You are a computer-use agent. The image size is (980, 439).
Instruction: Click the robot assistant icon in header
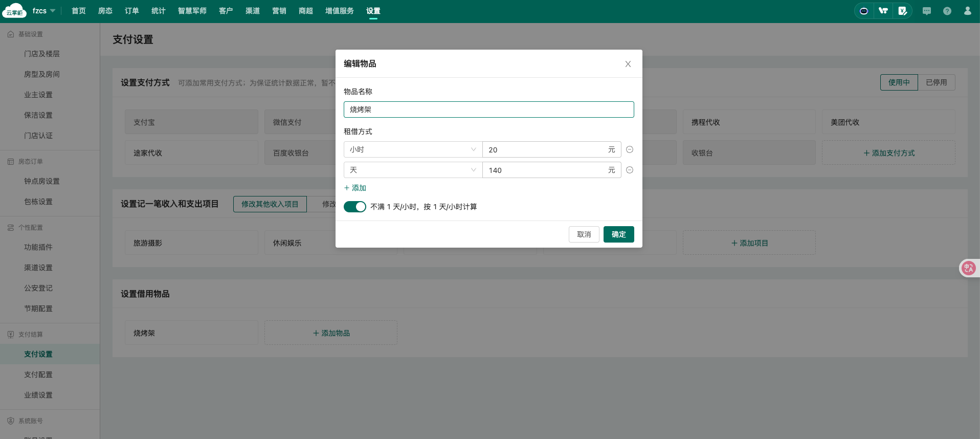[x=864, y=11]
